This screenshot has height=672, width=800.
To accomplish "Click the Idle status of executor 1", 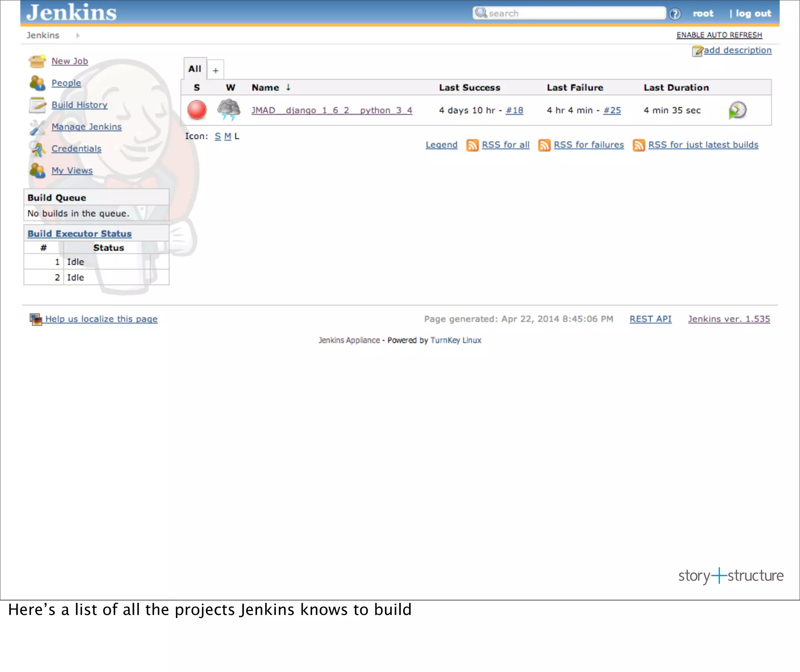I will (75, 262).
